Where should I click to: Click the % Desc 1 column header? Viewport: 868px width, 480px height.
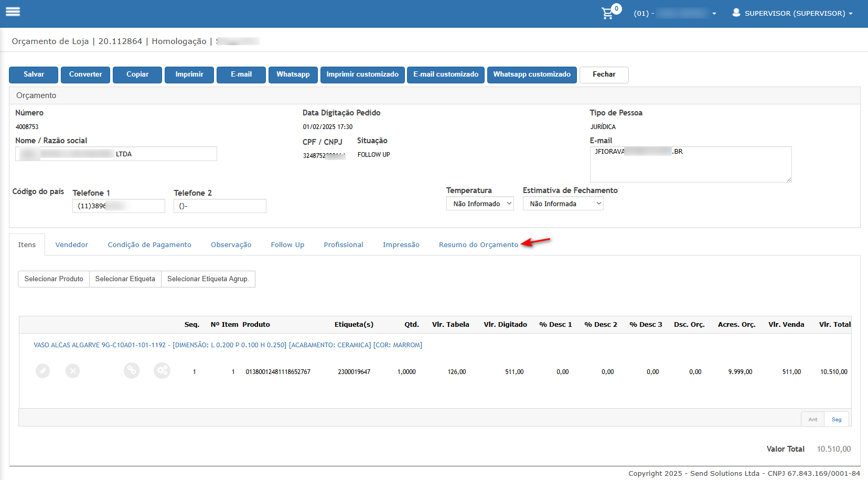tap(555, 325)
